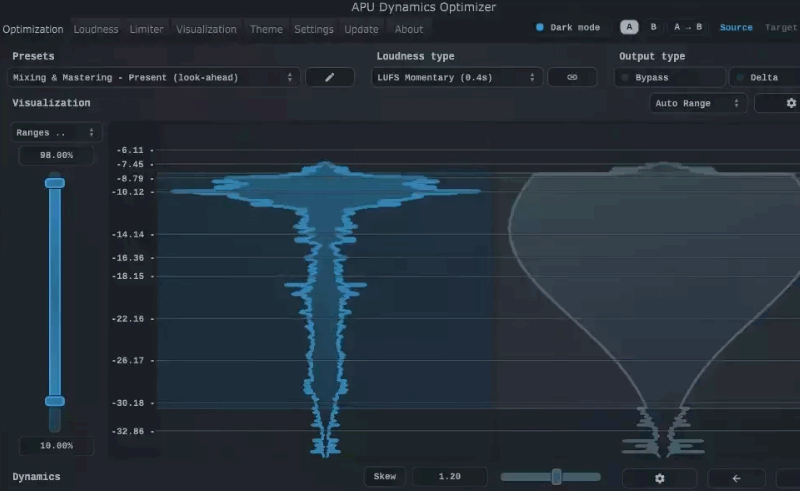This screenshot has height=491, width=800.
Task: Switch to the Loudness tab
Action: [x=96, y=29]
